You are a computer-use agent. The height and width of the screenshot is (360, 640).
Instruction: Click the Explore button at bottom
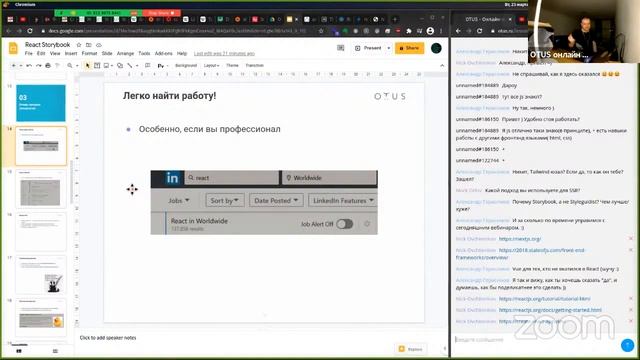[x=411, y=349]
